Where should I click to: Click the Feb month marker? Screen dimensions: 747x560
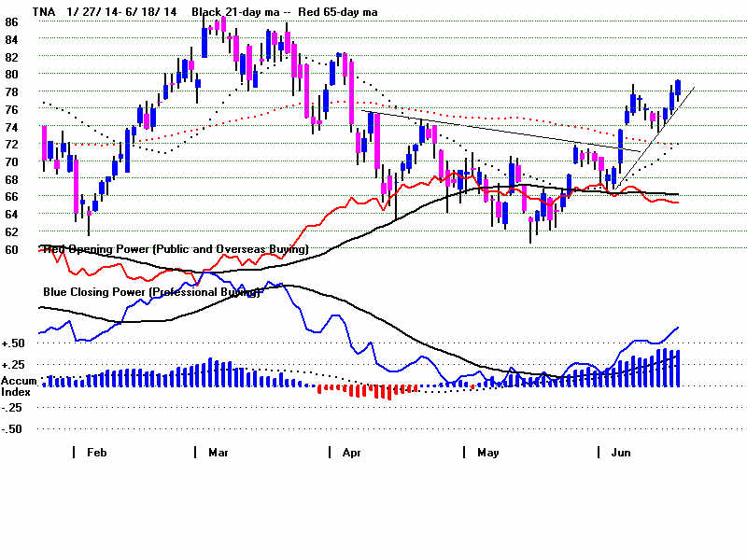96,453
